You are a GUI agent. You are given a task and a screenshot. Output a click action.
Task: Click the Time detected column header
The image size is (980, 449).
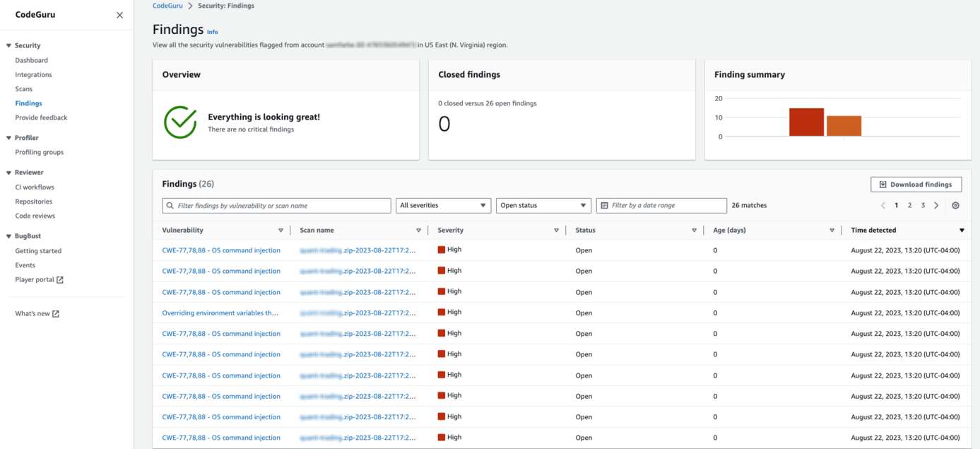873,231
